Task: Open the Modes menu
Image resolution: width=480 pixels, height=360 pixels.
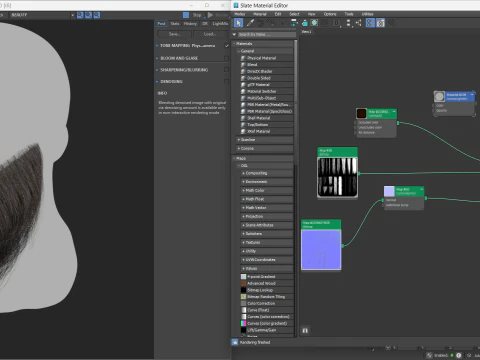Action: click(x=240, y=14)
